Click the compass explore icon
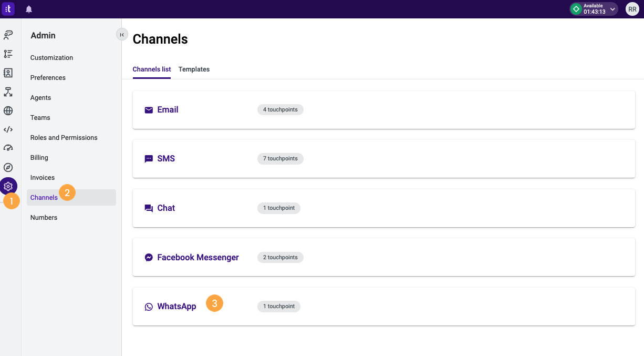 point(8,167)
